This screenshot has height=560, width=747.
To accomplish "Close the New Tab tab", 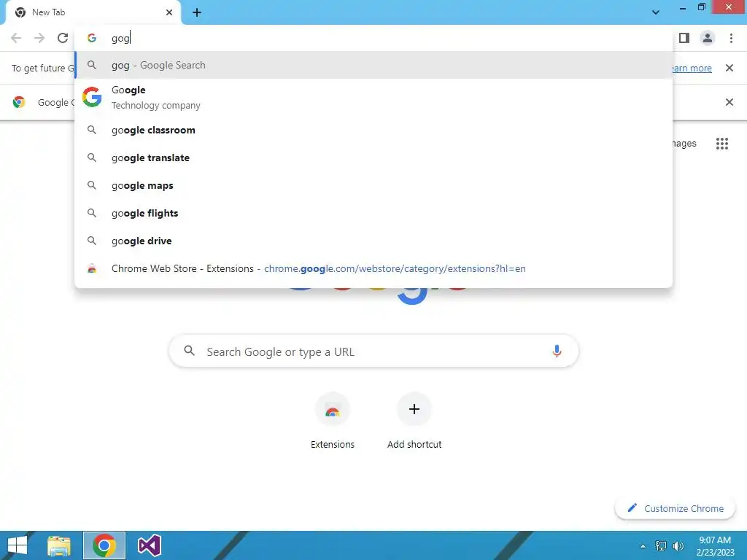I will pos(169,12).
